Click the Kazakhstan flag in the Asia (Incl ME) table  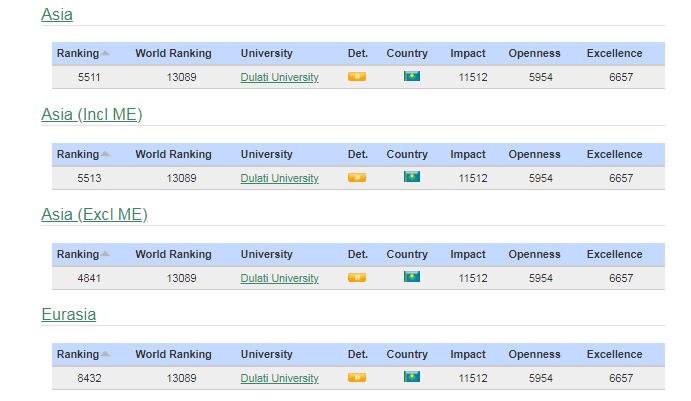pos(411,177)
